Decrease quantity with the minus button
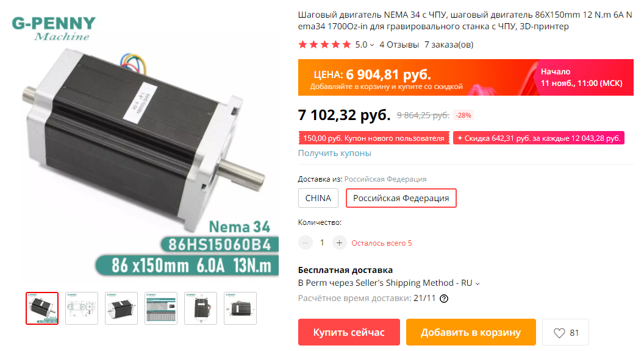This screenshot has height=351, width=644. point(305,243)
